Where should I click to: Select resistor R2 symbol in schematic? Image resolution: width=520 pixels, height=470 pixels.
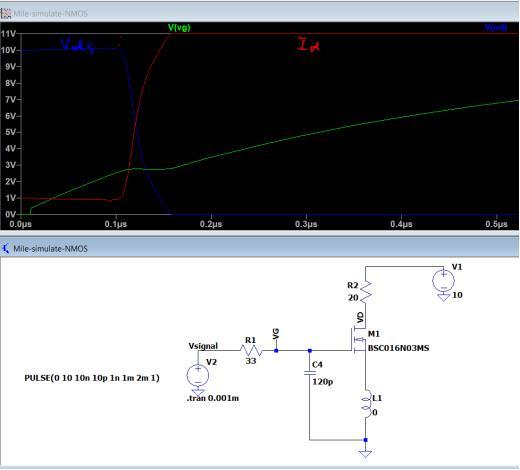pyautogui.click(x=366, y=291)
